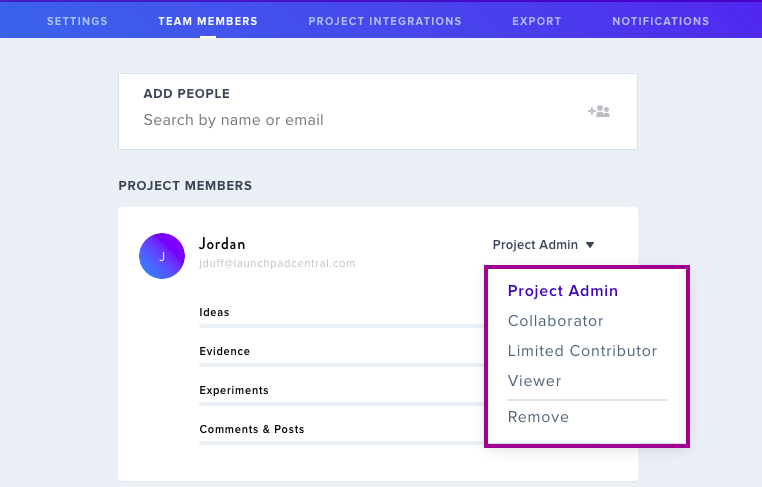Click the Evidence progress bar

tap(342, 365)
